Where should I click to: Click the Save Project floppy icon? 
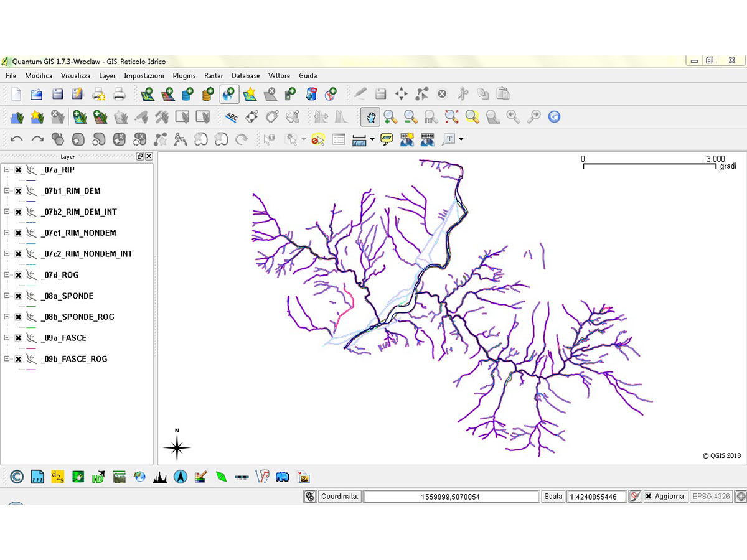click(57, 95)
